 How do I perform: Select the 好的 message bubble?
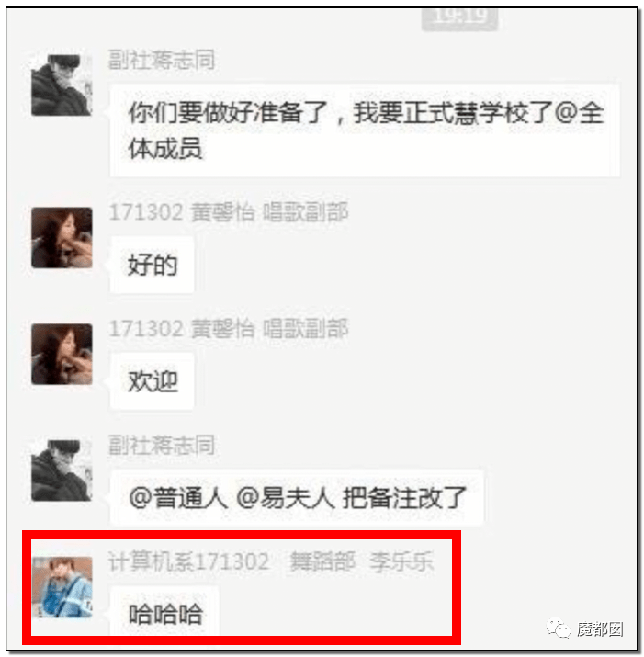click(x=152, y=265)
